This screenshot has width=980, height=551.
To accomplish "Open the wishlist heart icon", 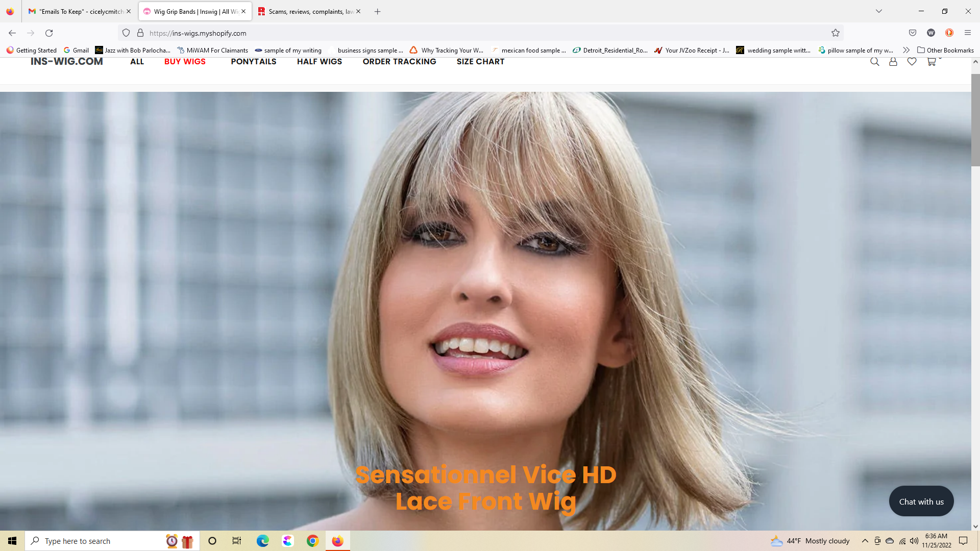I will coord(912,62).
